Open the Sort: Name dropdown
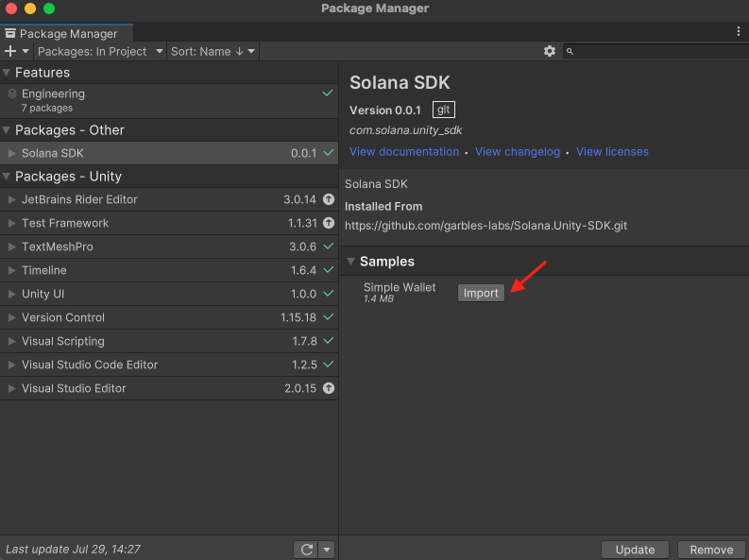Viewport: 749px width, 560px height. point(213,51)
